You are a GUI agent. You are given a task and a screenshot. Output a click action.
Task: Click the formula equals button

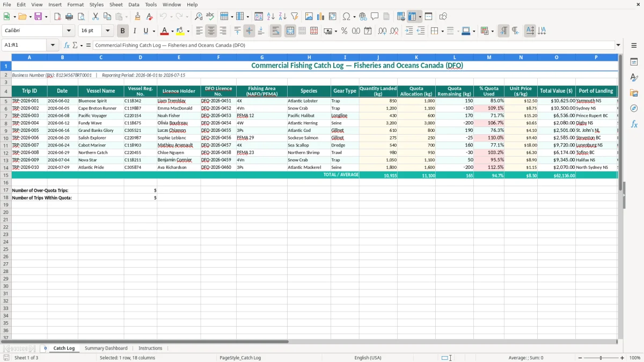[x=89, y=46]
